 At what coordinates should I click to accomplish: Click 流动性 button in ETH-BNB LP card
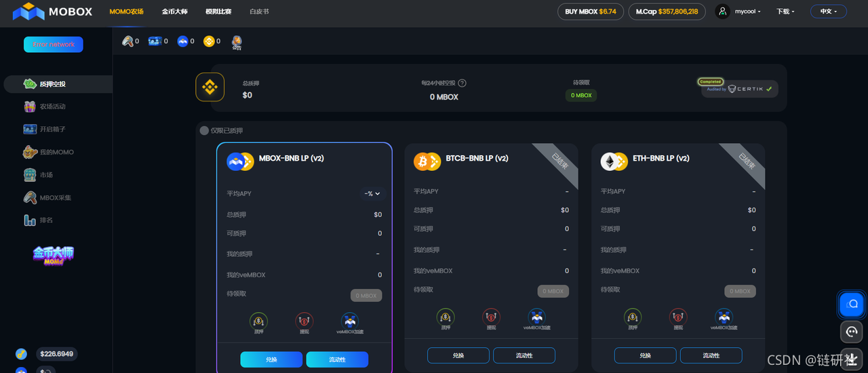711,355
